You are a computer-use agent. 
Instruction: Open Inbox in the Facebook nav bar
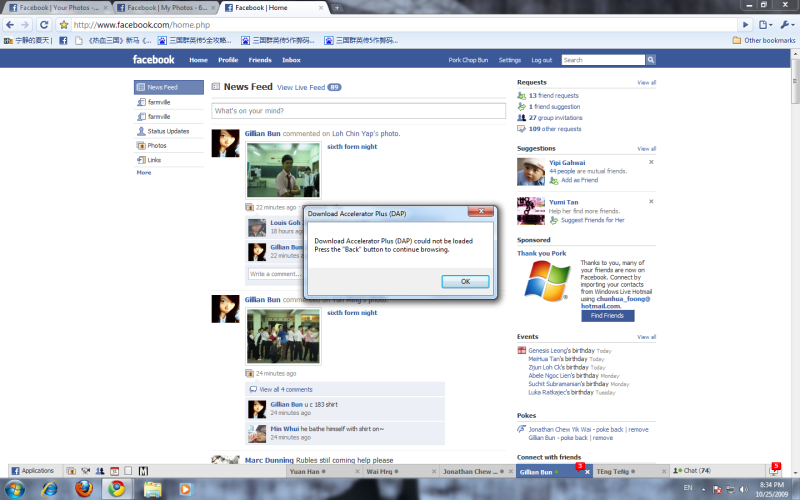291,60
